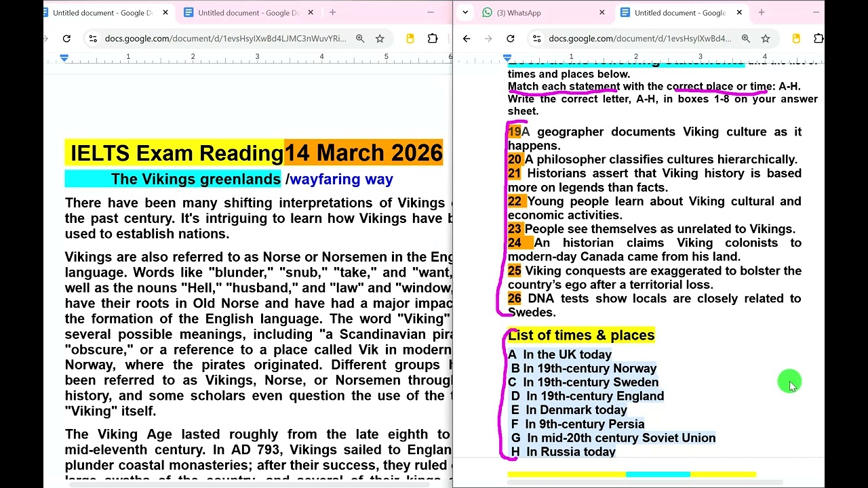Focus the left window address bar URL

225,39
